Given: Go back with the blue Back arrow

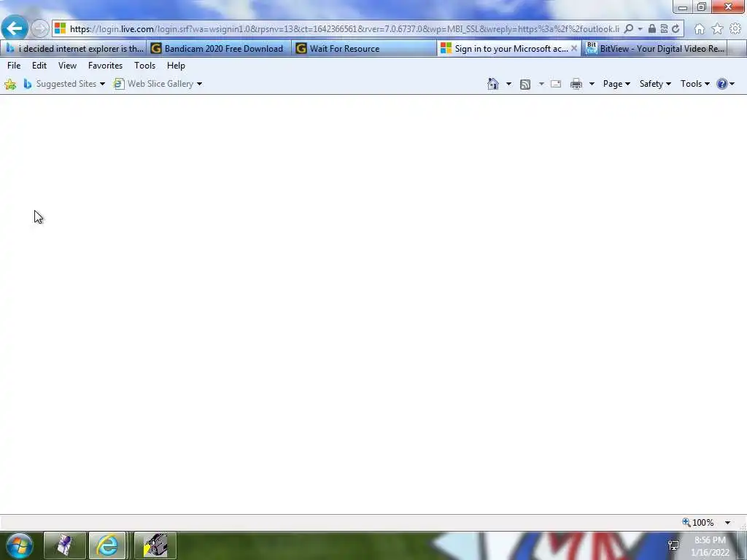Looking at the screenshot, I should point(15,28).
